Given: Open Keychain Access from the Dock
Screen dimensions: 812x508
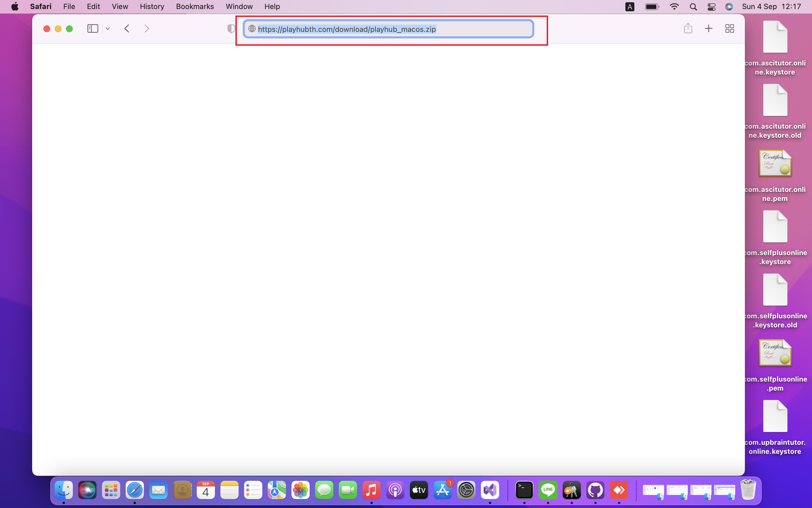Looking at the screenshot, I should pos(572,490).
